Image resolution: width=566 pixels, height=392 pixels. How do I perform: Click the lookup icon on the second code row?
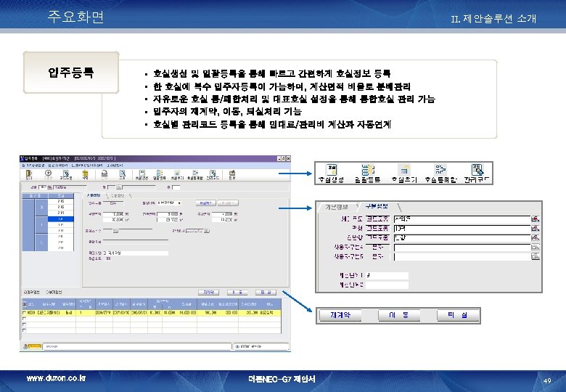click(x=536, y=228)
